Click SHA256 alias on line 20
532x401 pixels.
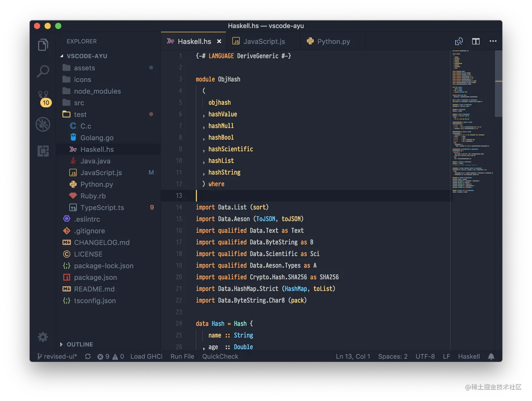point(329,277)
